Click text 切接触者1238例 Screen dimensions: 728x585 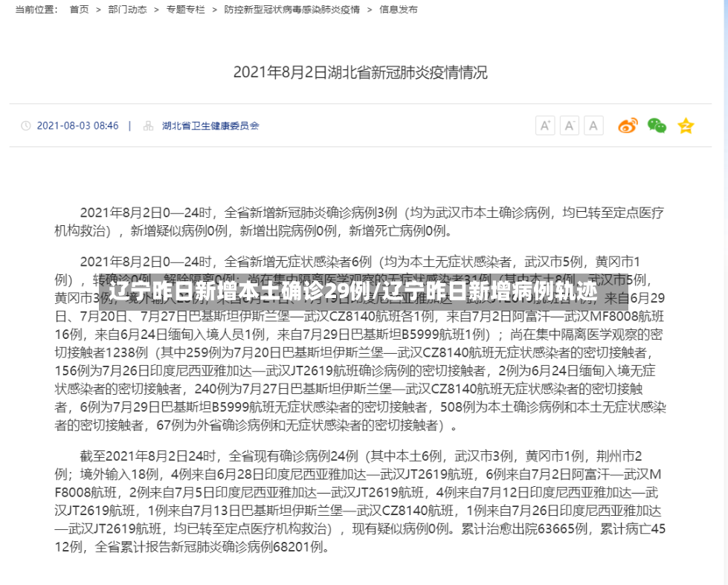point(101,352)
